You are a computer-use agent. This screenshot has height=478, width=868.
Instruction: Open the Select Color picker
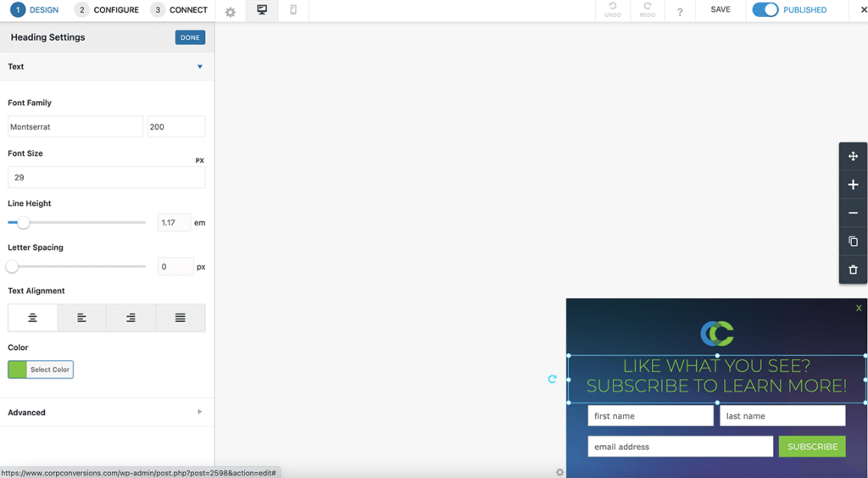(41, 370)
